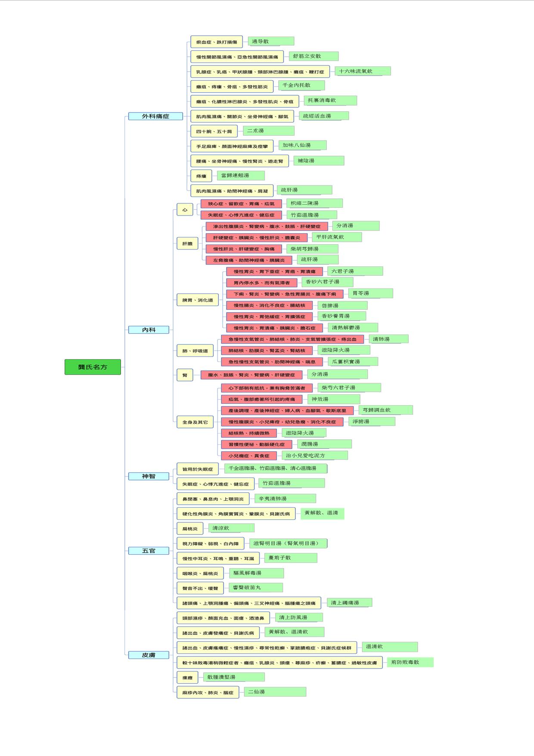534x756 pixels.
Task: Select the 清上防風湯 formula node
Action: [299, 617]
